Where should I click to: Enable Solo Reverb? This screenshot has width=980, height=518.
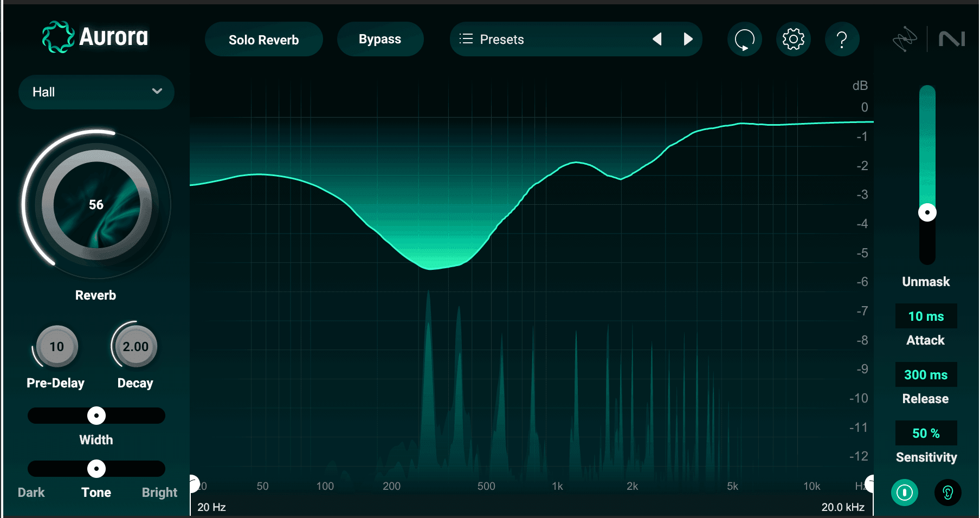264,40
